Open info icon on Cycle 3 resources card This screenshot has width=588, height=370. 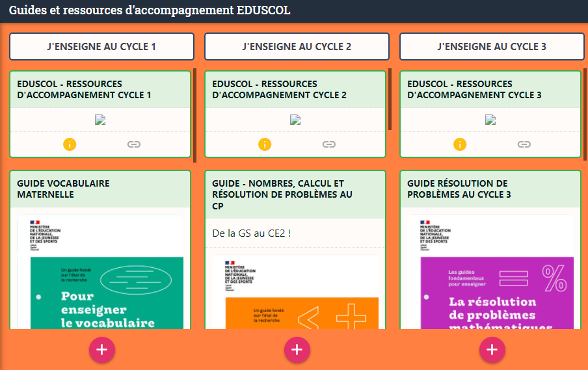(460, 144)
